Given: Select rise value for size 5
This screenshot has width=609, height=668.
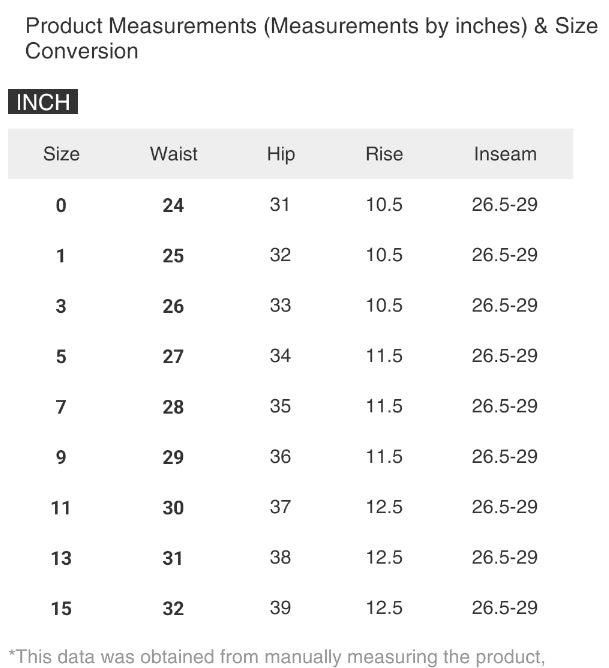Looking at the screenshot, I should [x=384, y=356].
